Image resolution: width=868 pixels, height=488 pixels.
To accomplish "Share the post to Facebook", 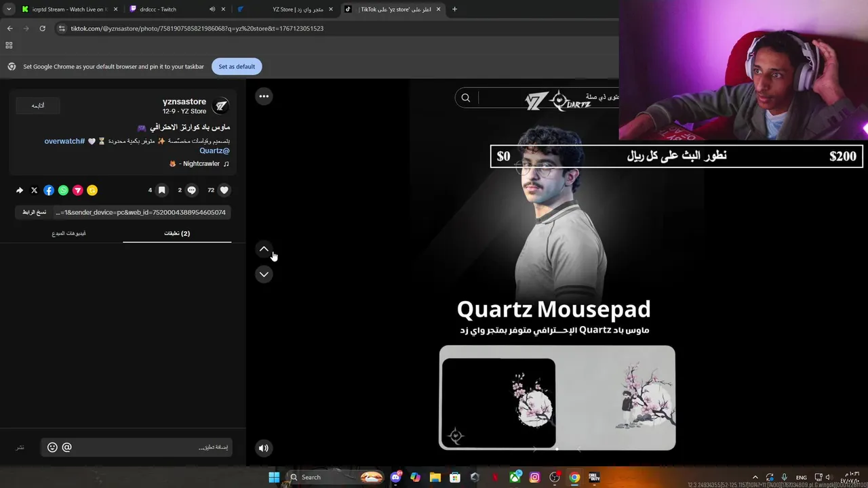I will (49, 190).
